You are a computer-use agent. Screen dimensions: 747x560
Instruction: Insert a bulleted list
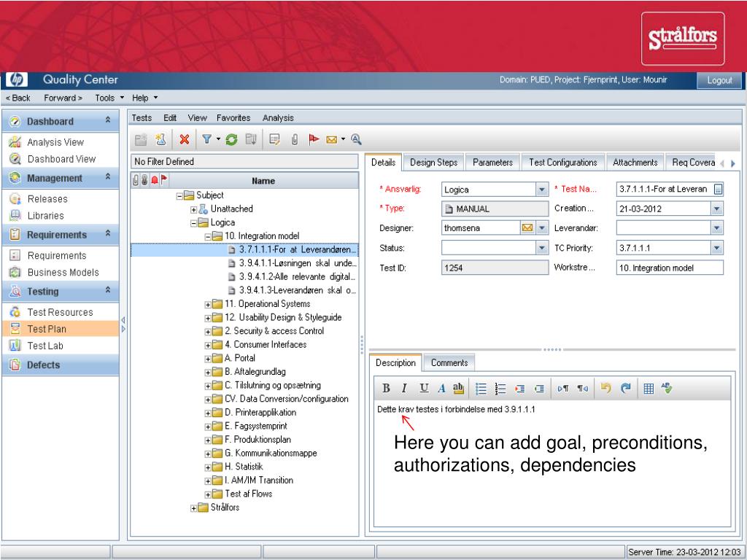tap(481, 389)
